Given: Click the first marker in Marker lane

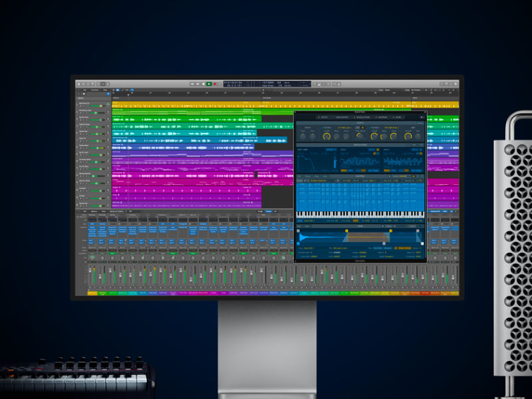Looking at the screenshot, I should click(x=187, y=98).
